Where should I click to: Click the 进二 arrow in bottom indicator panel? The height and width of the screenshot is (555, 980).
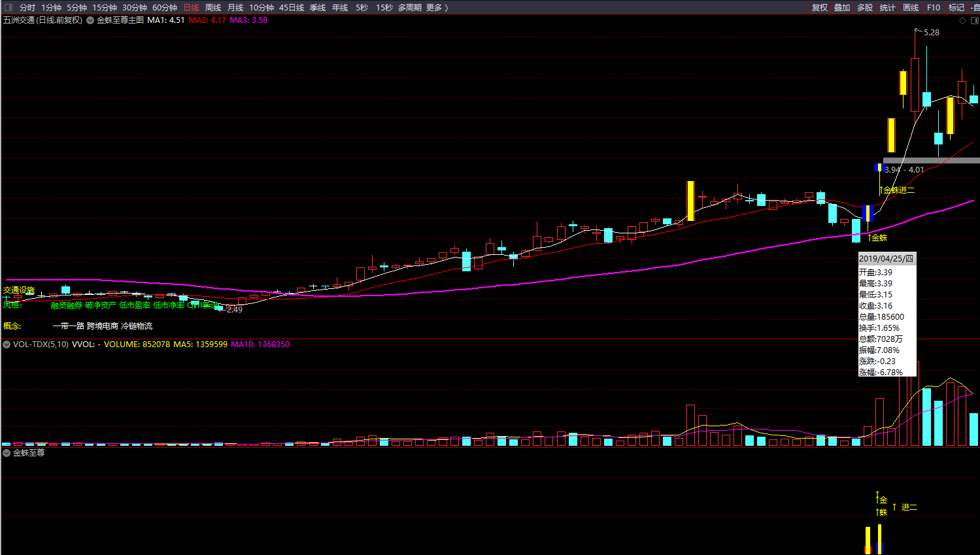905,507
